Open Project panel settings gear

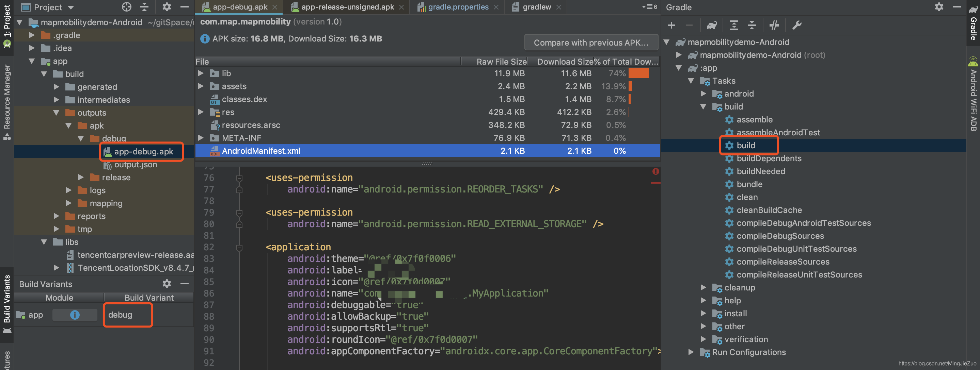point(167,7)
